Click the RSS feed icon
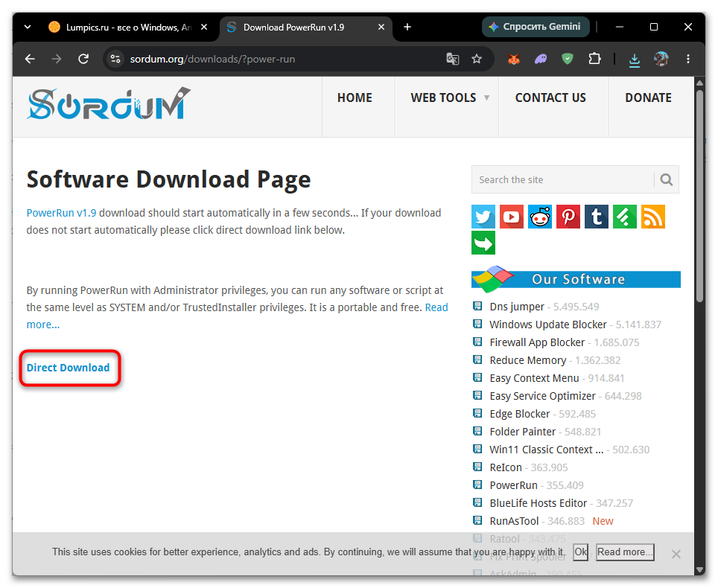 (653, 217)
